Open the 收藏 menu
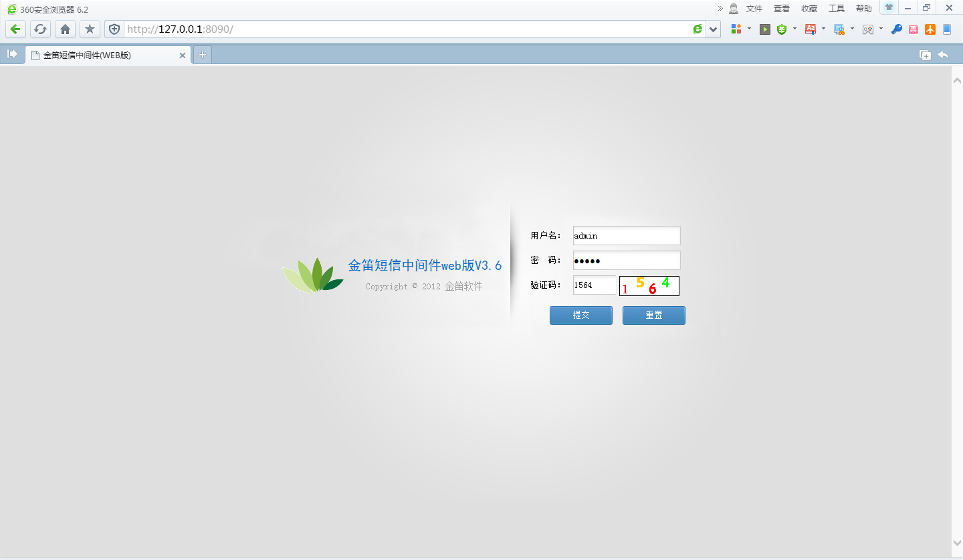963x560 pixels. pyautogui.click(x=809, y=9)
